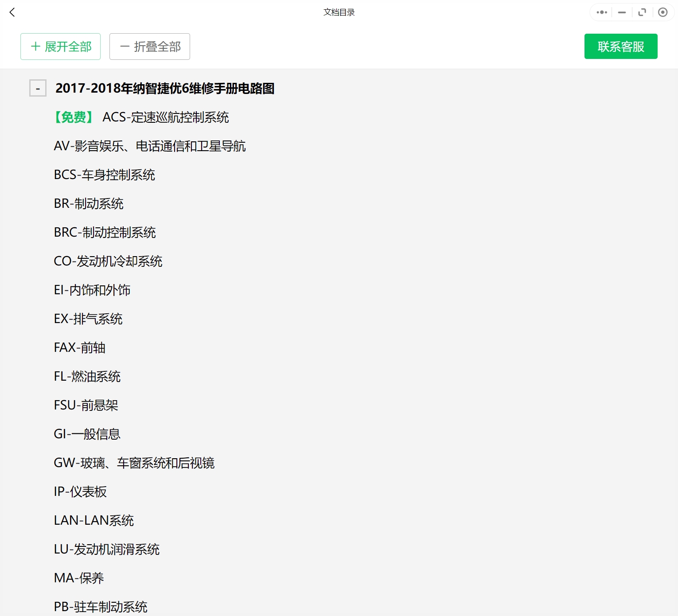
Task: Collapse the 2017-2018年纳智捷优6 manual tree node
Action: tap(38, 88)
